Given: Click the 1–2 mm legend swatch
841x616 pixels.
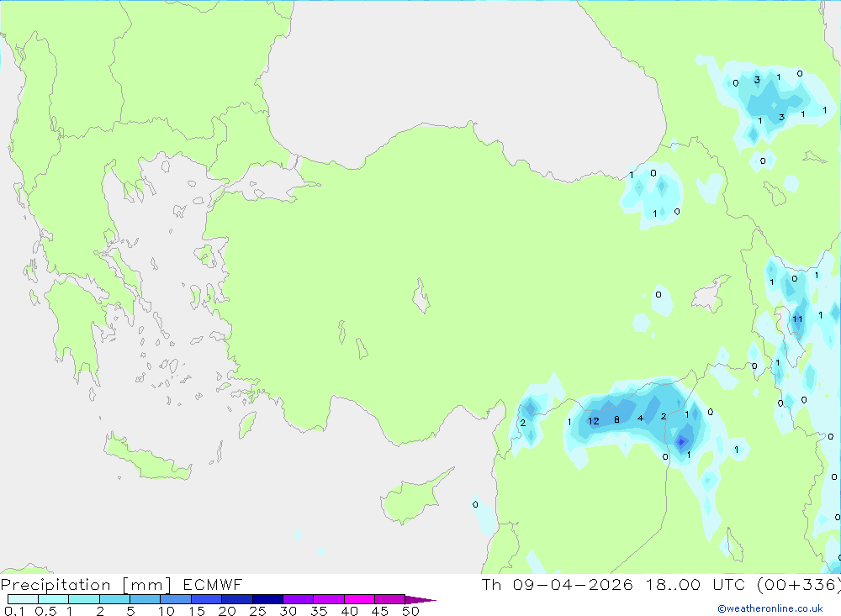Looking at the screenshot, I should click(x=84, y=599).
